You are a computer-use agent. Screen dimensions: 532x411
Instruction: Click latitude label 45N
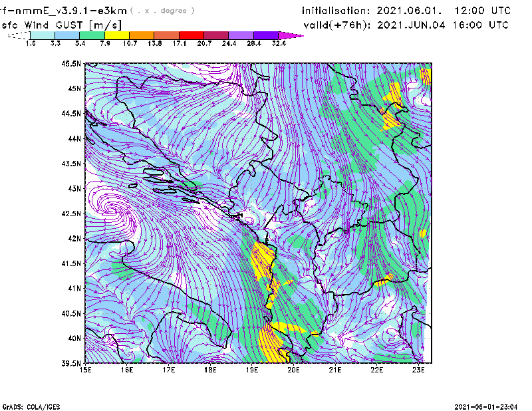[x=74, y=88]
